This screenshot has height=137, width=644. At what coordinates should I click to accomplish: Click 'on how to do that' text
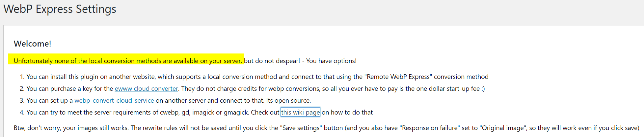pos(347,112)
